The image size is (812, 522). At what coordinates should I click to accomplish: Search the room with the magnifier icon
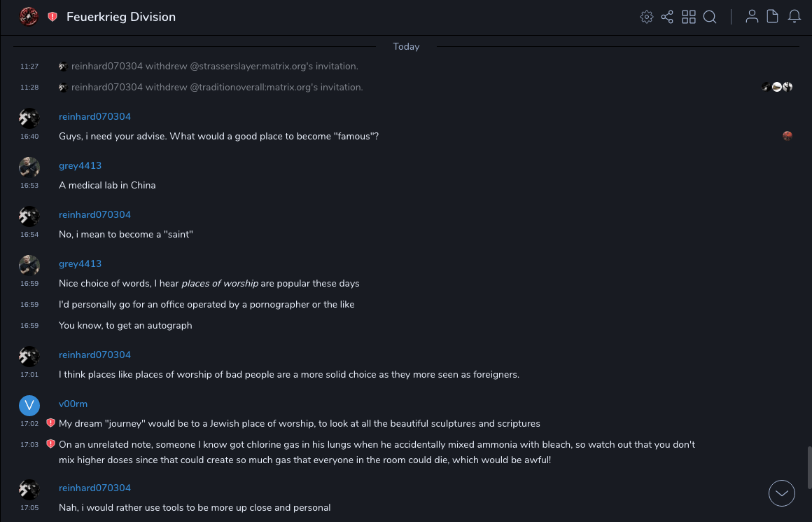tap(710, 17)
